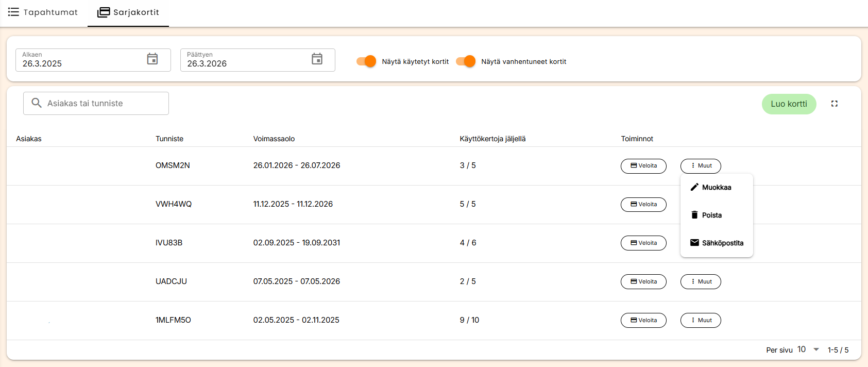The width and height of the screenshot is (868, 367).
Task: Charge card IVU83B with Veloita
Action: pos(643,243)
